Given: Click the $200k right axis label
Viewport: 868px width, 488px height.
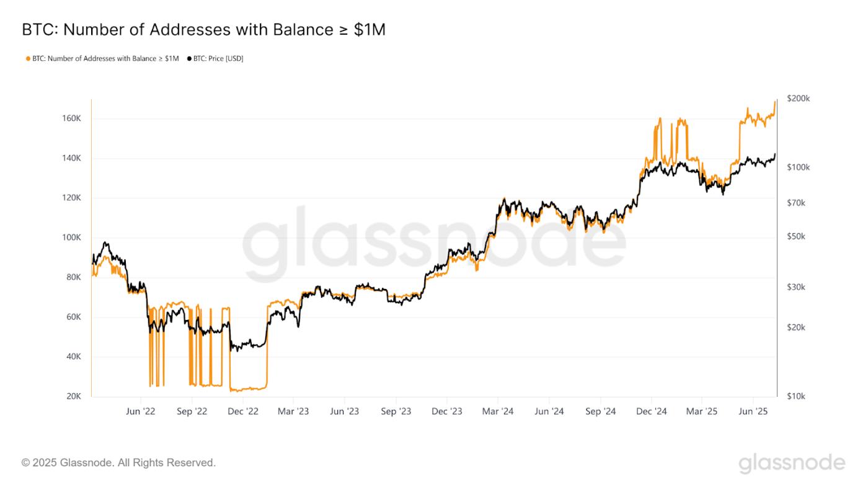Looking at the screenshot, I should click(798, 99).
